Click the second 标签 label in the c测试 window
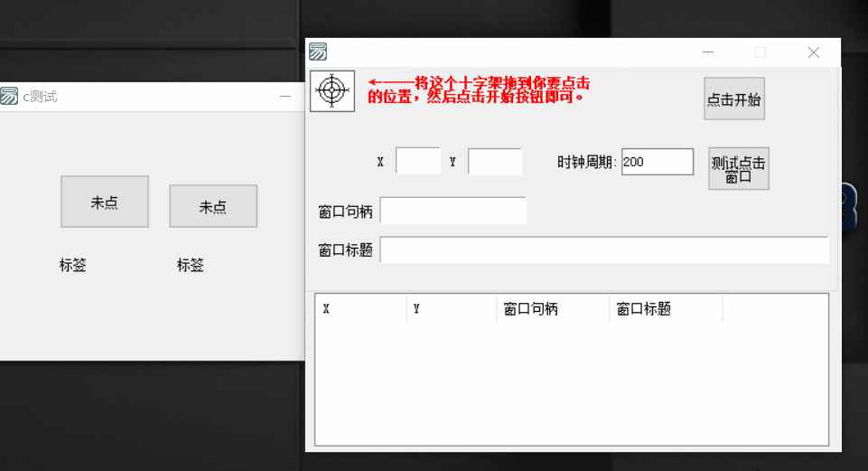 point(191,265)
